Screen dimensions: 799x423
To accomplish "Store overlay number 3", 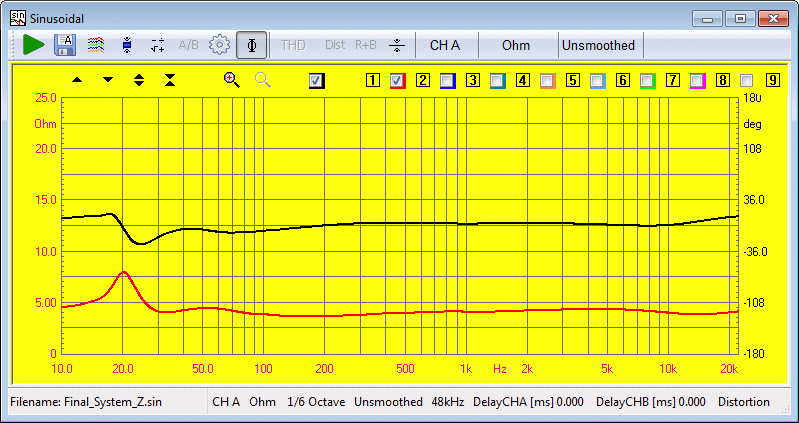I will coord(473,81).
